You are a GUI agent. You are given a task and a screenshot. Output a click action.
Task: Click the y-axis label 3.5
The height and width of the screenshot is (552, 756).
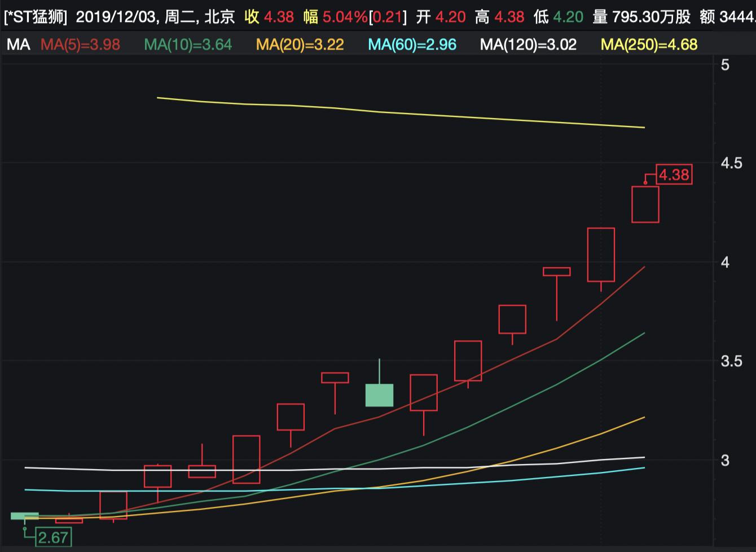733,361
